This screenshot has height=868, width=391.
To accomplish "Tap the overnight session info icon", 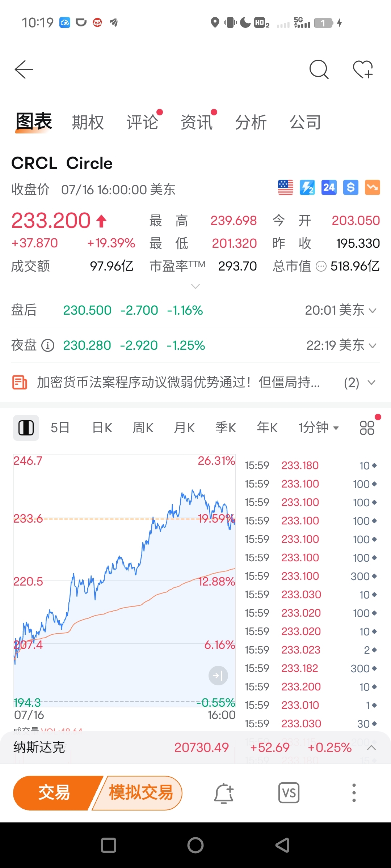I will point(48,345).
